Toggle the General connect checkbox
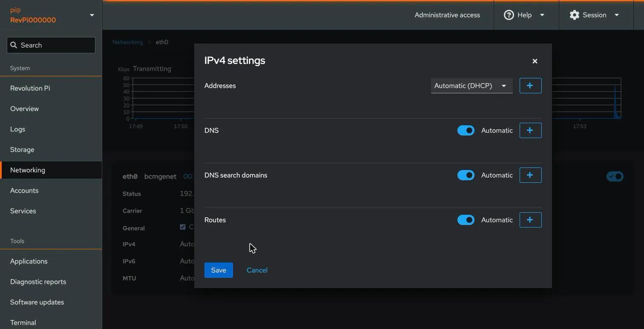This screenshot has width=644, height=329. click(x=183, y=227)
